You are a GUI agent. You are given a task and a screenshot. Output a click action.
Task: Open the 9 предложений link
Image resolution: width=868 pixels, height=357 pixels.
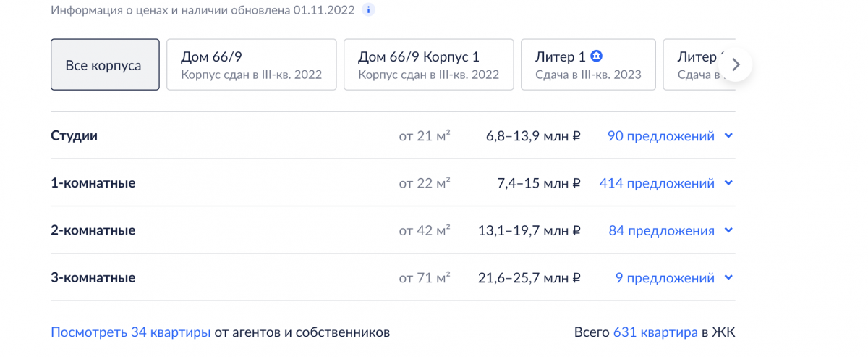[x=665, y=278]
